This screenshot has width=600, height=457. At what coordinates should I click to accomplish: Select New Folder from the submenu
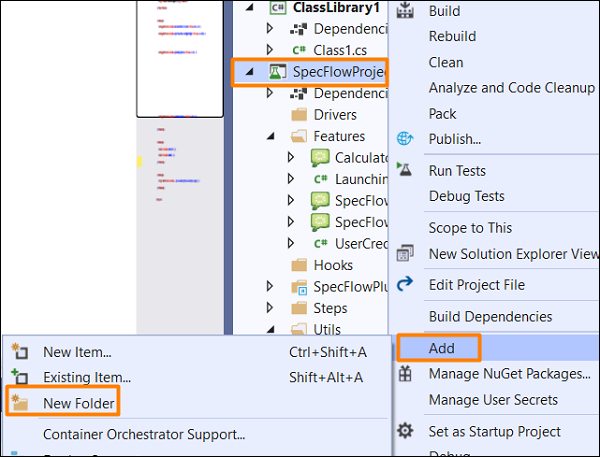[79, 403]
